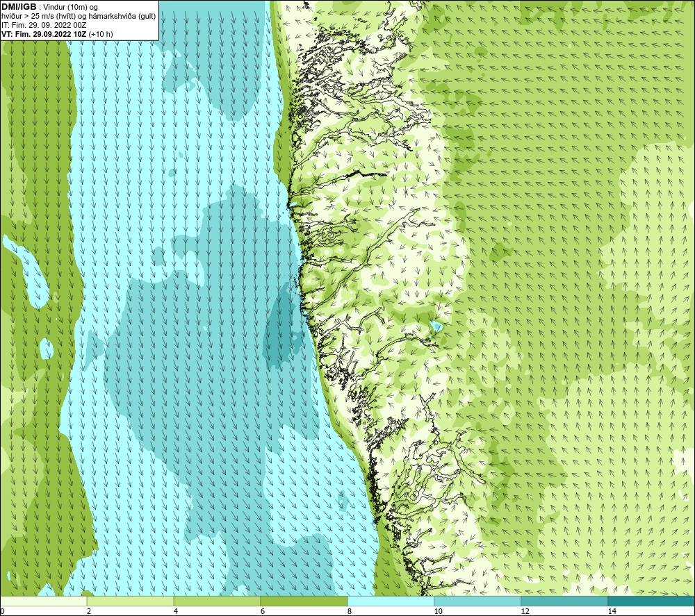Viewport: 695px width, 616px height.
Task: Click the 'DMI/IGB' title text
Action: [x=19, y=7]
